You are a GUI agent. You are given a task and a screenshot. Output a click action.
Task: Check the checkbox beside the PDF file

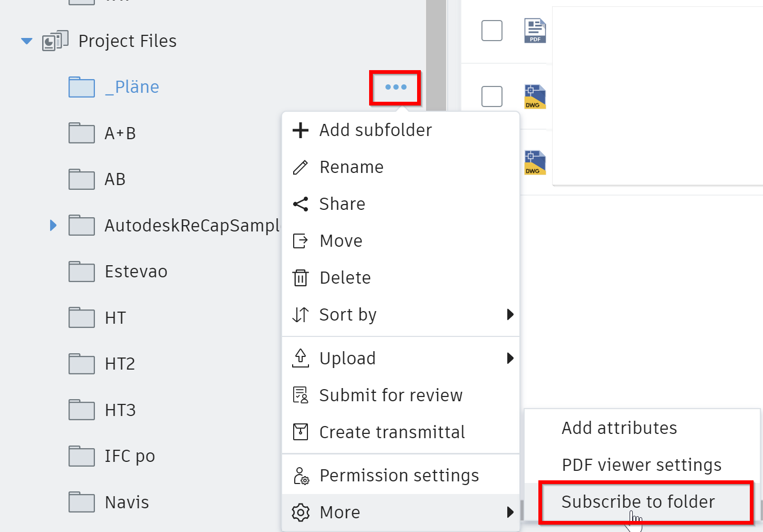492,31
